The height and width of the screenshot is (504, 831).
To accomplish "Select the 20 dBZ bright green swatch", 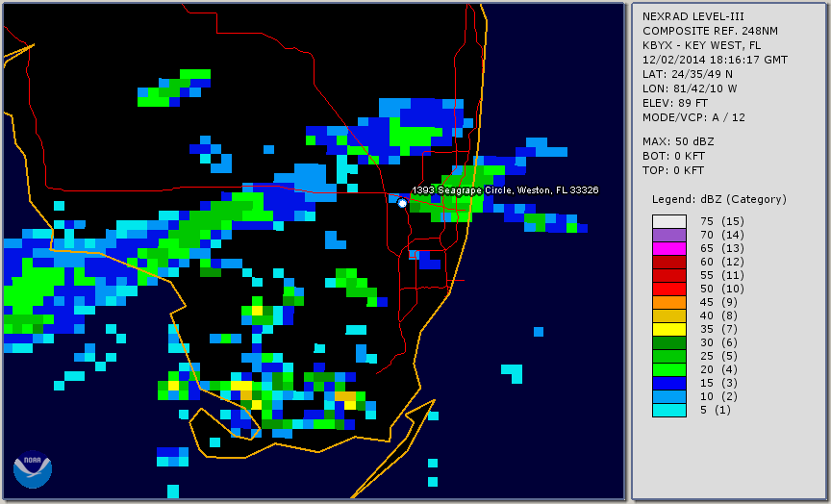I will [669, 370].
